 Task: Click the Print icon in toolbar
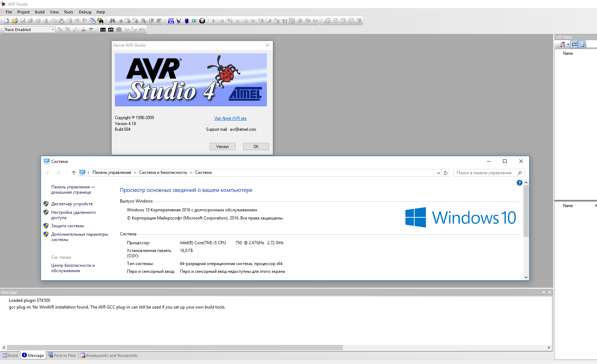pyautogui.click(x=69, y=20)
